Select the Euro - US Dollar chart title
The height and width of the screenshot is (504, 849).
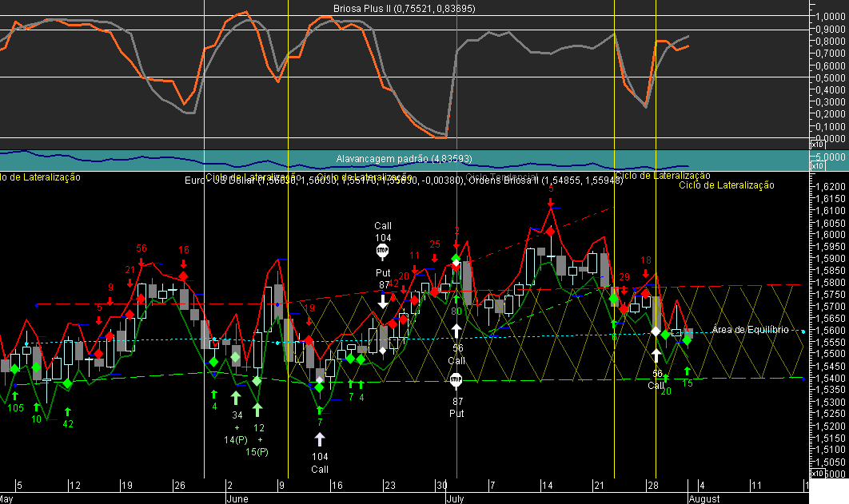[404, 181]
